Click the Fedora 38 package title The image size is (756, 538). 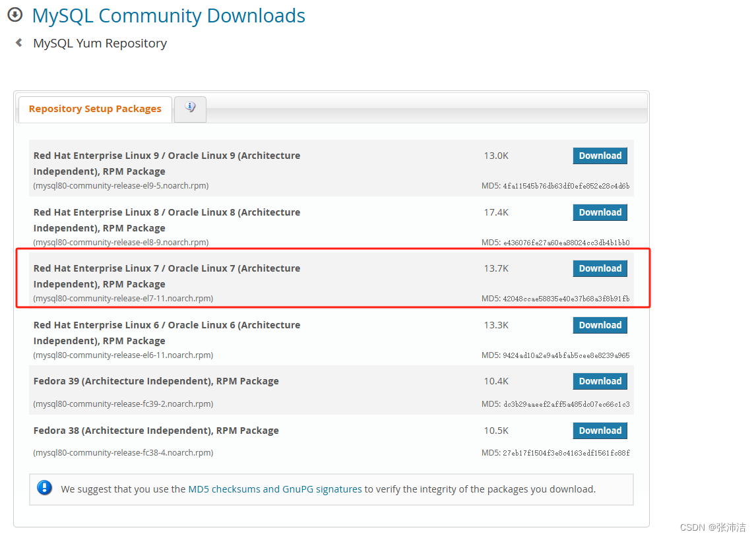click(156, 431)
